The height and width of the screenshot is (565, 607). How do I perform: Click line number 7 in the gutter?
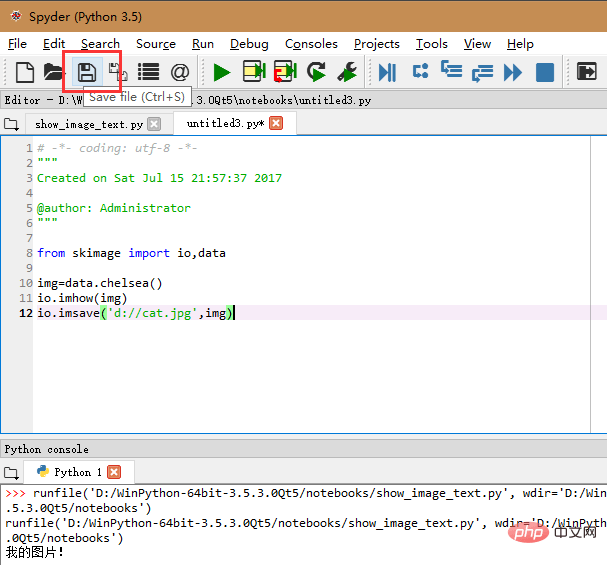click(29, 238)
